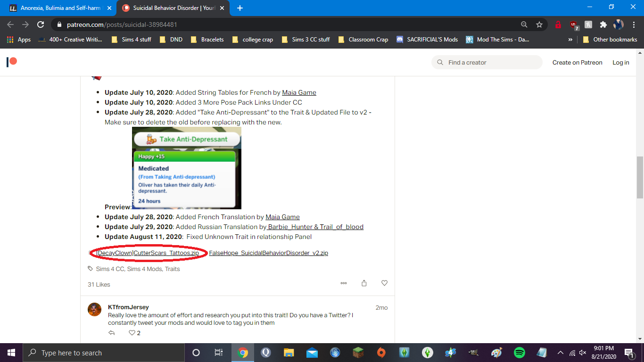Screen dimensions: 644x362
Task: Open the Sims 4 plumbob taskbar icon
Action: coord(428,353)
